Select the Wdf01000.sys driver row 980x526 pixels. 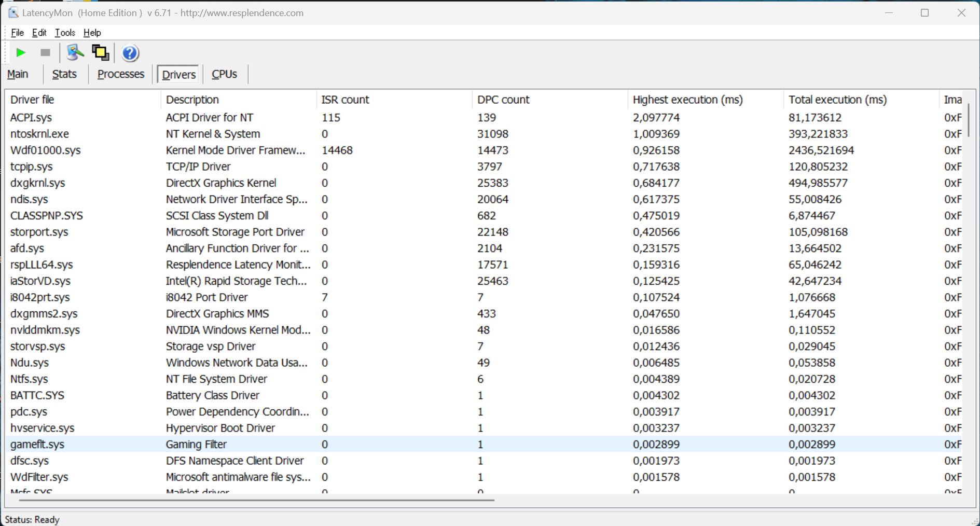(x=46, y=150)
